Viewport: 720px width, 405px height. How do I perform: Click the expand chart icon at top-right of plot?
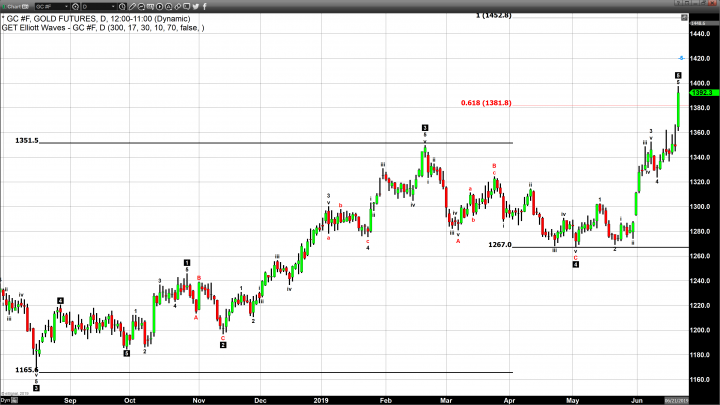click(x=684, y=17)
